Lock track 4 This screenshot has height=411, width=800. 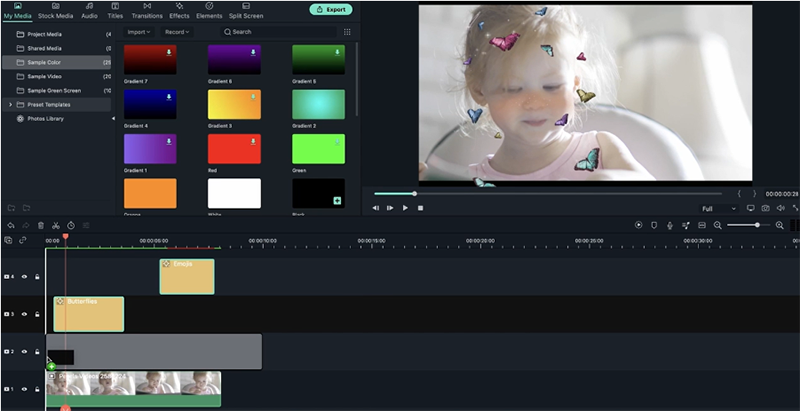[37, 277]
